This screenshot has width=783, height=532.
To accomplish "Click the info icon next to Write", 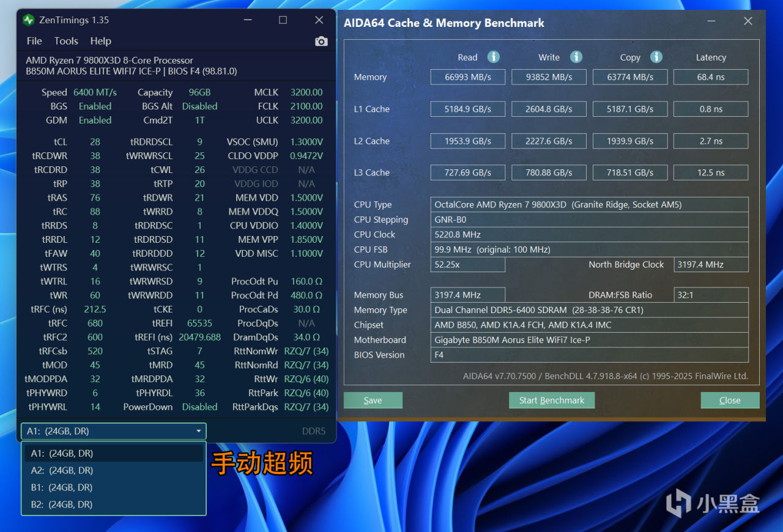I will click(x=576, y=57).
